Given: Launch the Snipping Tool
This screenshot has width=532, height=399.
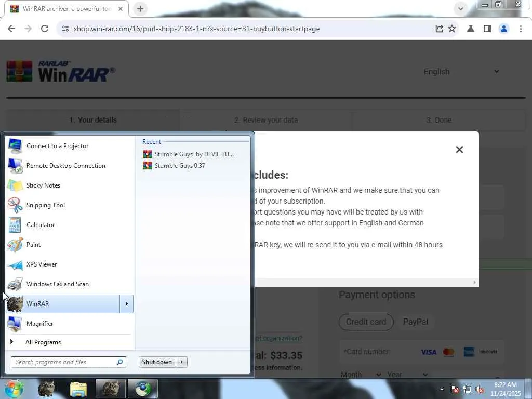Looking at the screenshot, I should pyautogui.click(x=70, y=205).
